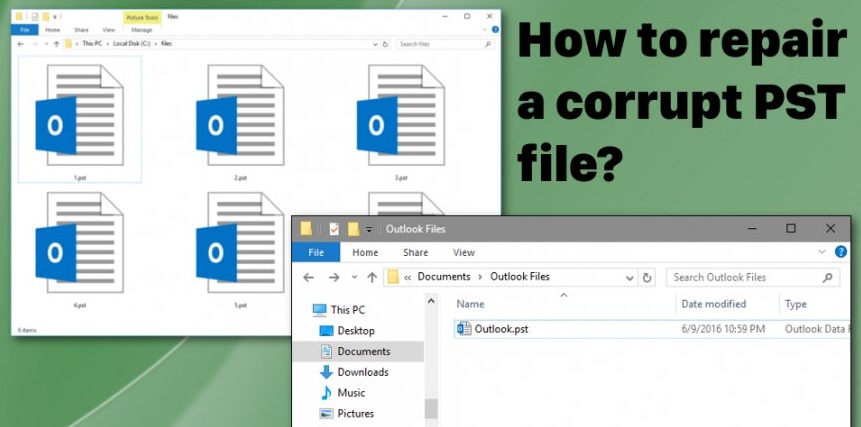The height and width of the screenshot is (427, 861).
Task: Click navigation pane scrollbar thumb
Action: [431, 409]
